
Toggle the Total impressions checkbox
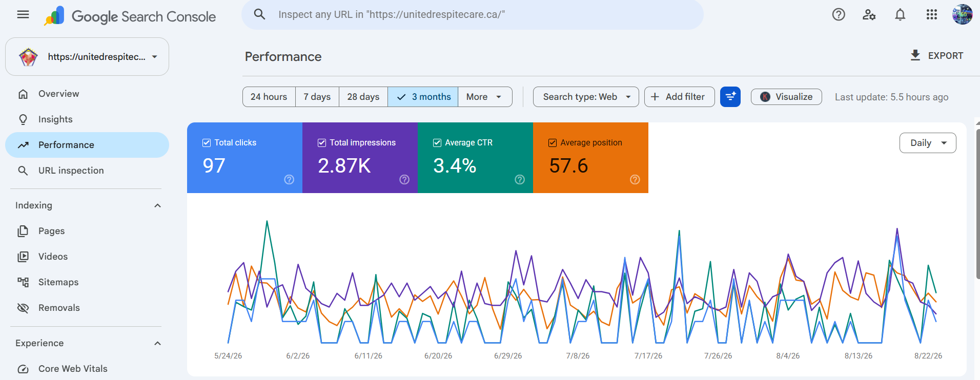pyautogui.click(x=322, y=143)
